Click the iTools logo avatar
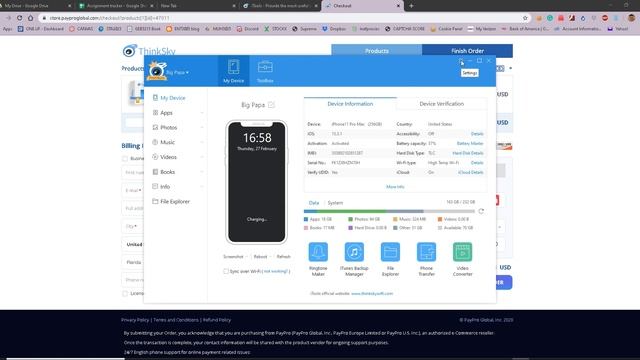This screenshot has width=640, height=360. pos(157,71)
